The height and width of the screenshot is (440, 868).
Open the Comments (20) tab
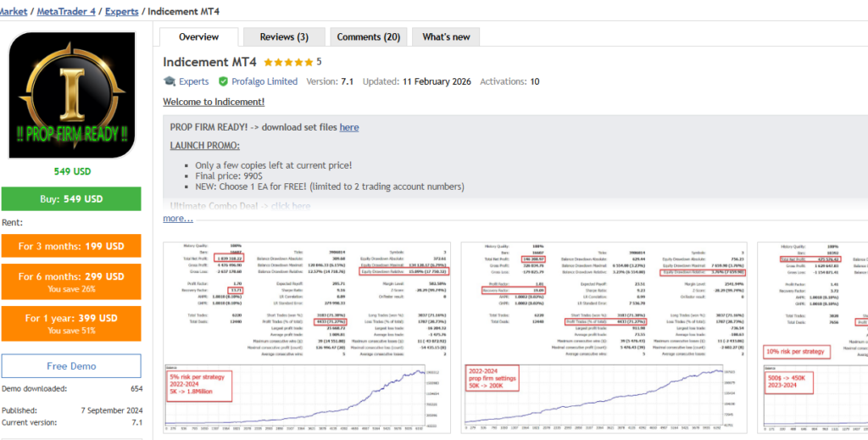pyautogui.click(x=369, y=37)
